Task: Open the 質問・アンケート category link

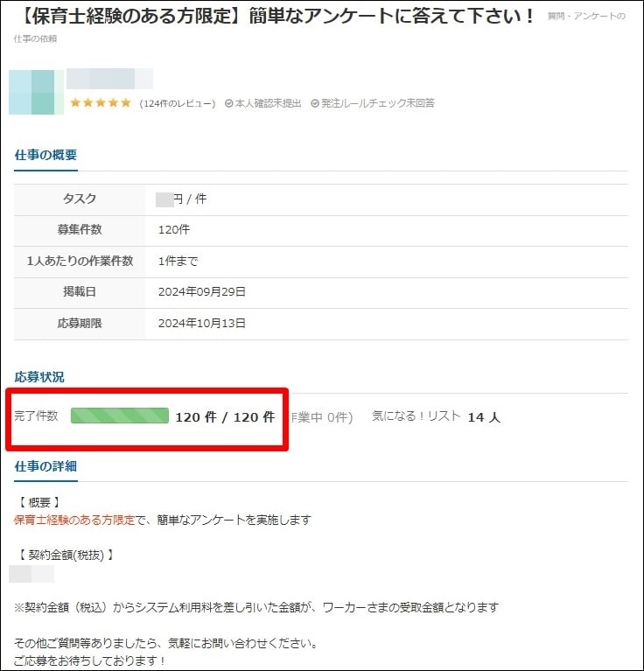Action: [x=586, y=17]
